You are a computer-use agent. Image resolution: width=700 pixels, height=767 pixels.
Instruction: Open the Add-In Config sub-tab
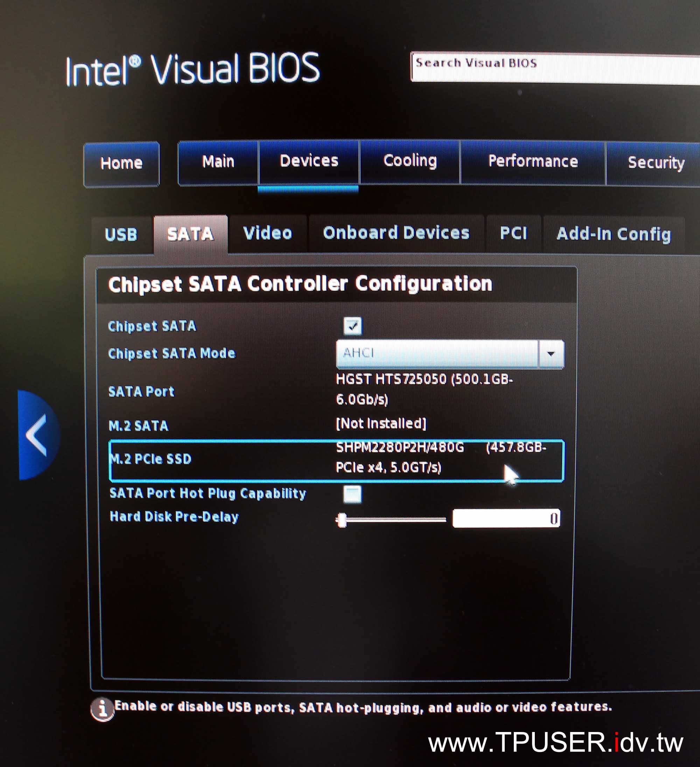pos(614,234)
